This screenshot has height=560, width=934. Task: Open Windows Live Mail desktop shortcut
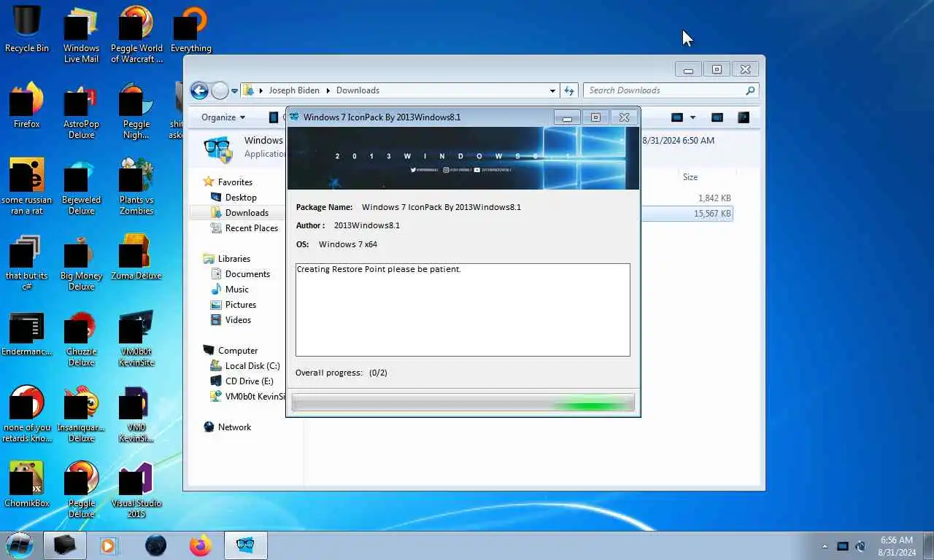pos(81,34)
